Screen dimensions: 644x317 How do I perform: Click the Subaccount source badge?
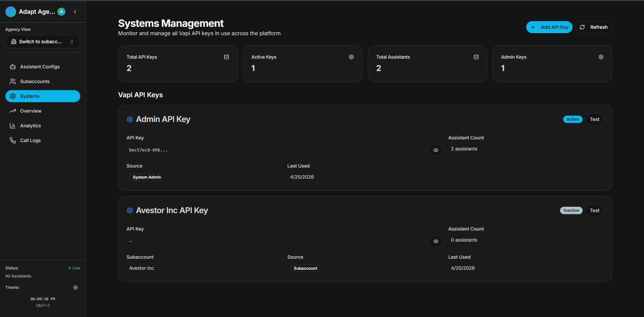(305, 268)
